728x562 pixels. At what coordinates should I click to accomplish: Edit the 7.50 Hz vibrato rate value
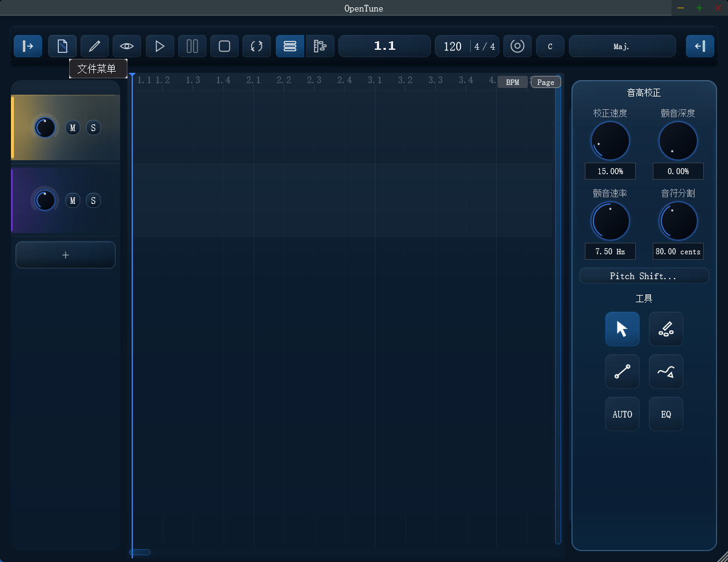tap(610, 251)
